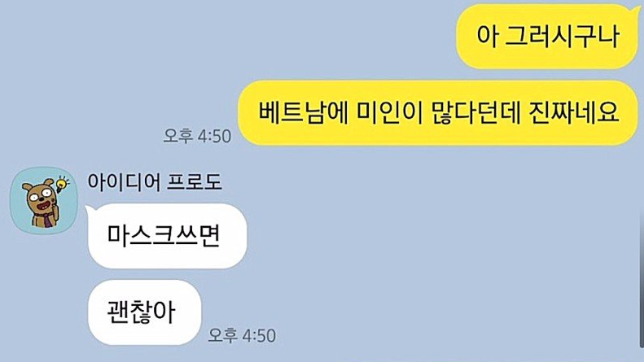Select the message starting with 베트남에 미인이
The height and width of the screenshot is (362, 644).
tap(438, 113)
